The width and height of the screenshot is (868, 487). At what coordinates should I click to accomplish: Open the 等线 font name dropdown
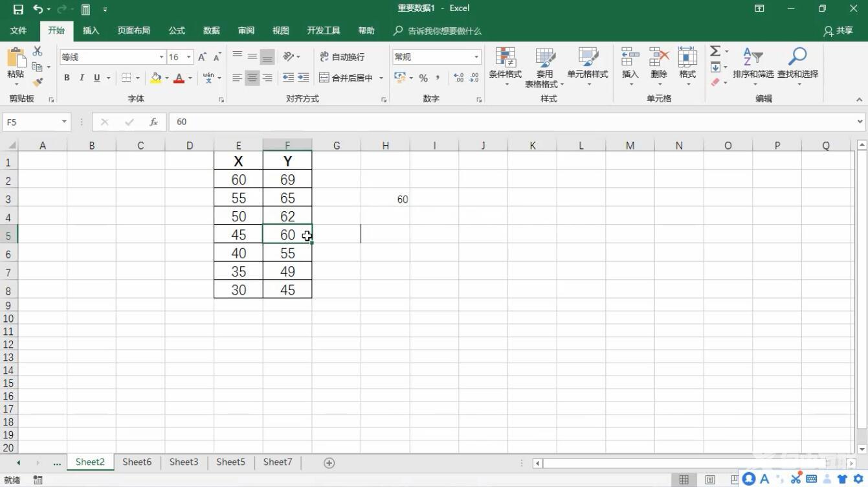click(161, 57)
